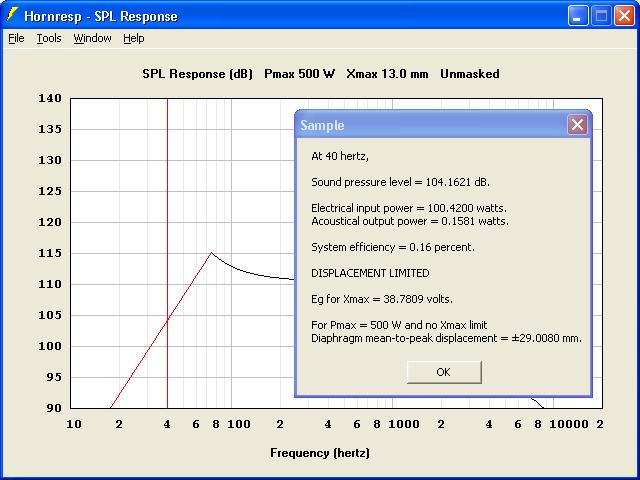This screenshot has width=640, height=480.
Task: Click 'Acoustical output power = 0.1581 watts.' text
Action: tap(410, 221)
